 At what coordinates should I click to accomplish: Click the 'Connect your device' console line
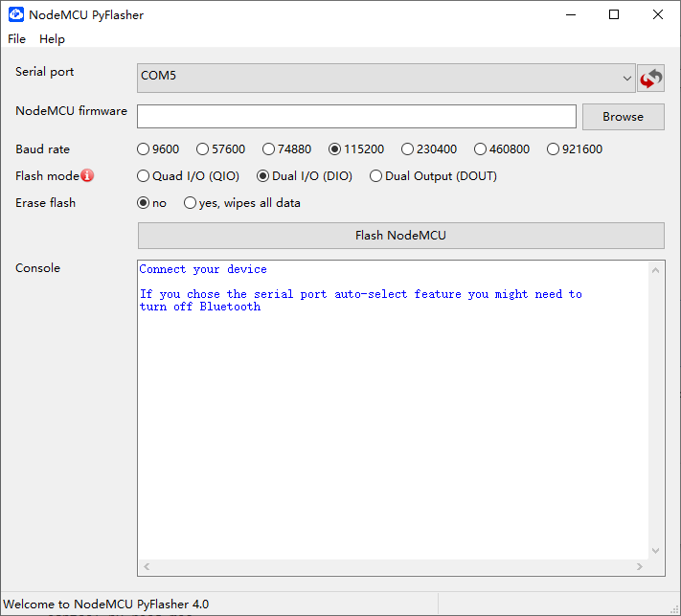click(x=203, y=269)
